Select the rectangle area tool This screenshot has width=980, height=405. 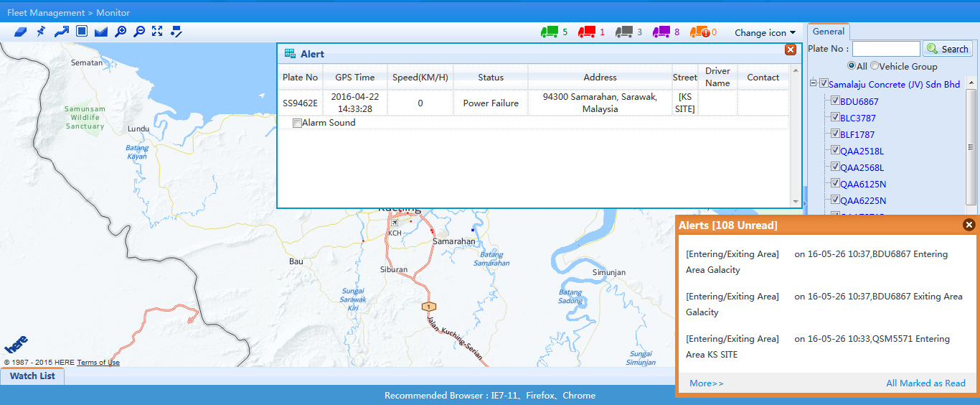pyautogui.click(x=82, y=32)
